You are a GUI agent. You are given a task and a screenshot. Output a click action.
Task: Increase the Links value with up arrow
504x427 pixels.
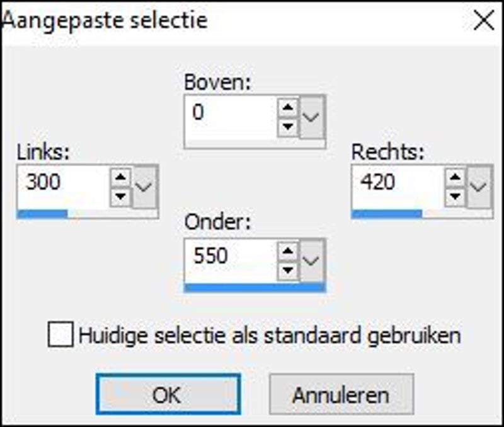(x=120, y=177)
